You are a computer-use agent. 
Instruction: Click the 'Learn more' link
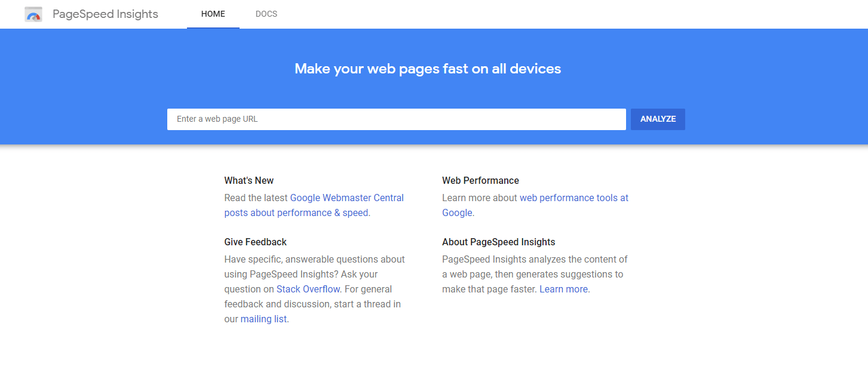coord(563,289)
